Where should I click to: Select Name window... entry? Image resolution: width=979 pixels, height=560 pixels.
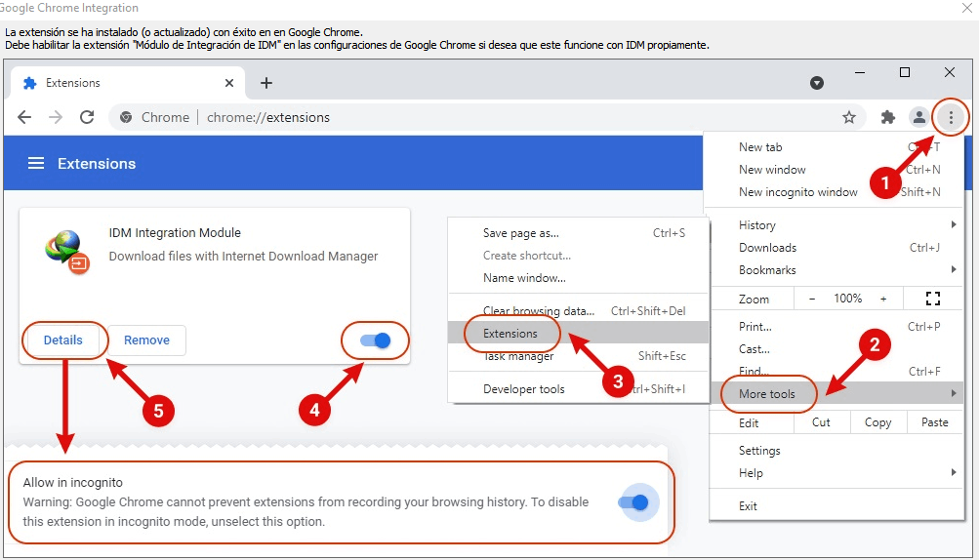[x=578, y=278]
